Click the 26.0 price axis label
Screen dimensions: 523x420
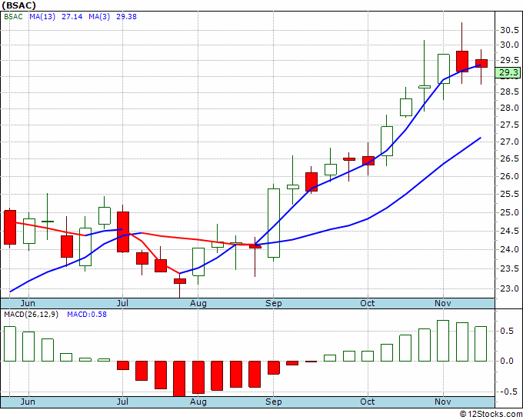[x=509, y=176]
